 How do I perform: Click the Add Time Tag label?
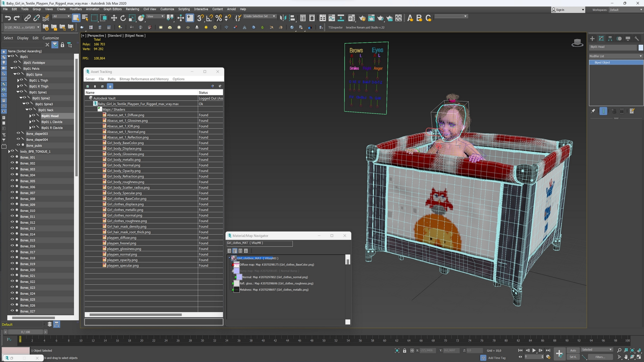click(x=497, y=358)
